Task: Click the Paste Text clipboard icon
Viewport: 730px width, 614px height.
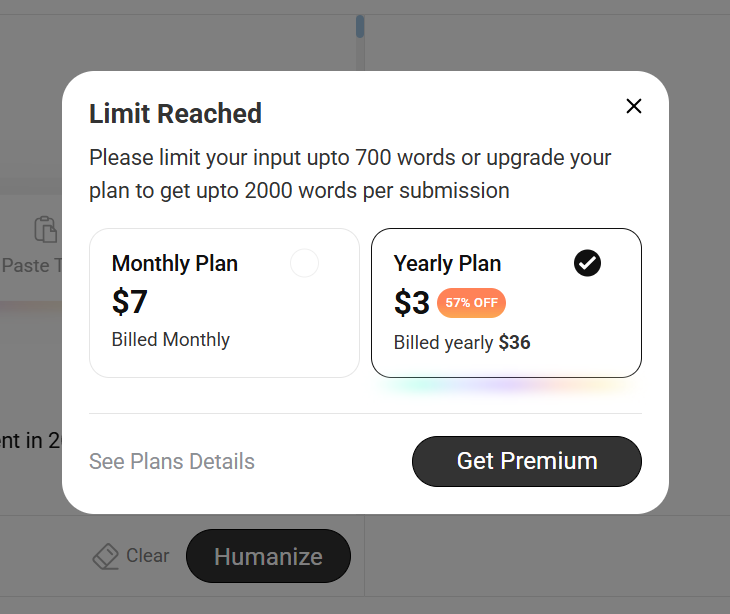Action: click(46, 229)
